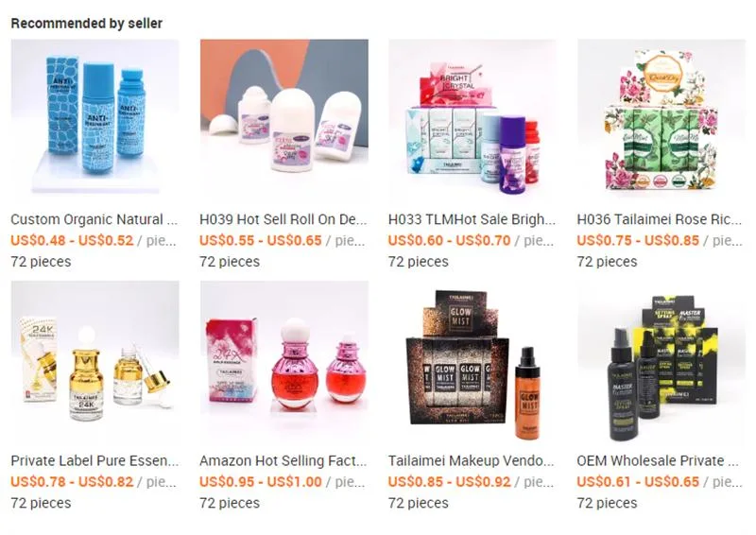
Task: Open the red round perfume bottles image
Action: pos(284,364)
